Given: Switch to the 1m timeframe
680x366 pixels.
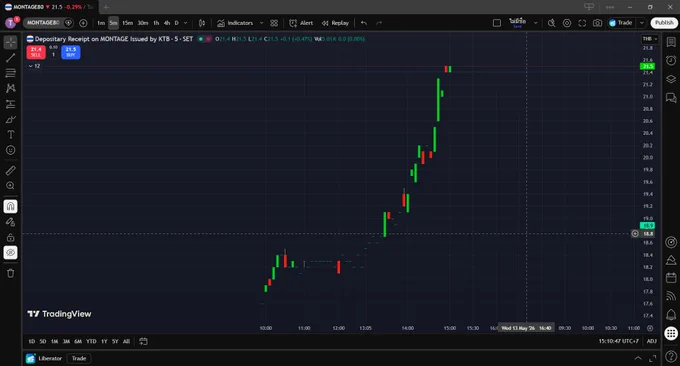Looking at the screenshot, I should click(101, 23).
